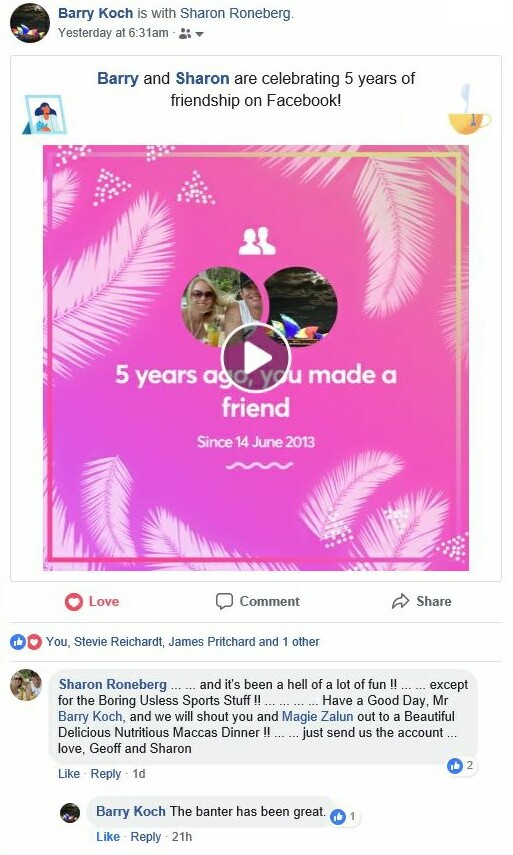The image size is (513, 855).
Task: Show who reacted: You, Stevie Reichardt, James Pritchard
Action: coord(183,642)
